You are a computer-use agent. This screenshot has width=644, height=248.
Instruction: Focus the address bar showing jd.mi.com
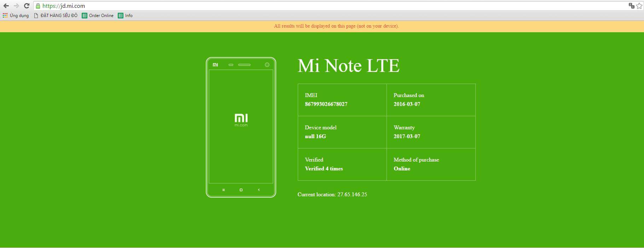tap(318, 6)
